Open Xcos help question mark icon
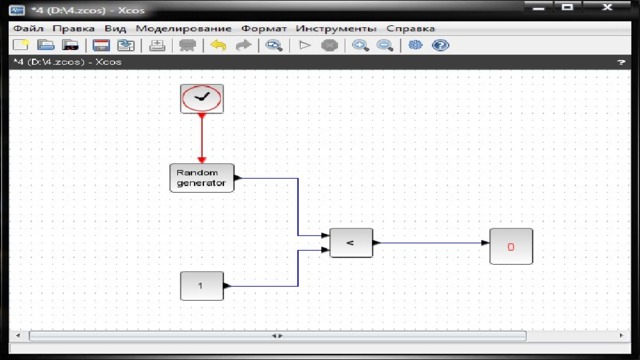 (x=440, y=45)
